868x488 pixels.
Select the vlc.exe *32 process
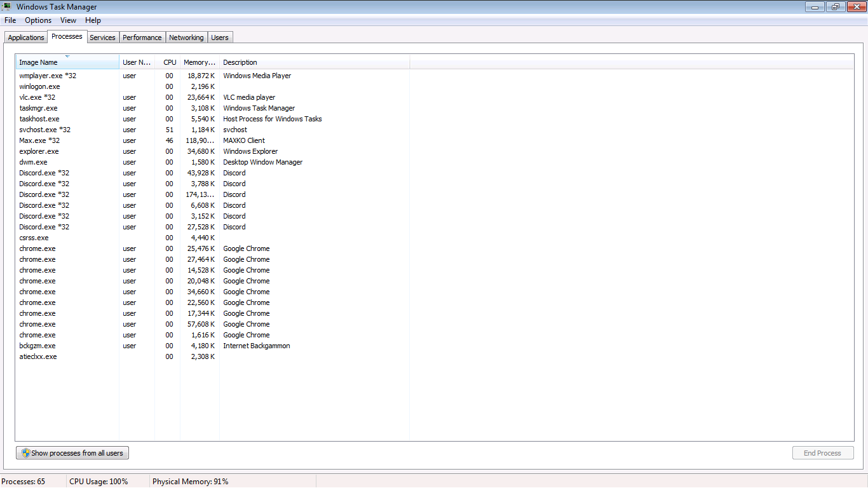click(x=213, y=97)
